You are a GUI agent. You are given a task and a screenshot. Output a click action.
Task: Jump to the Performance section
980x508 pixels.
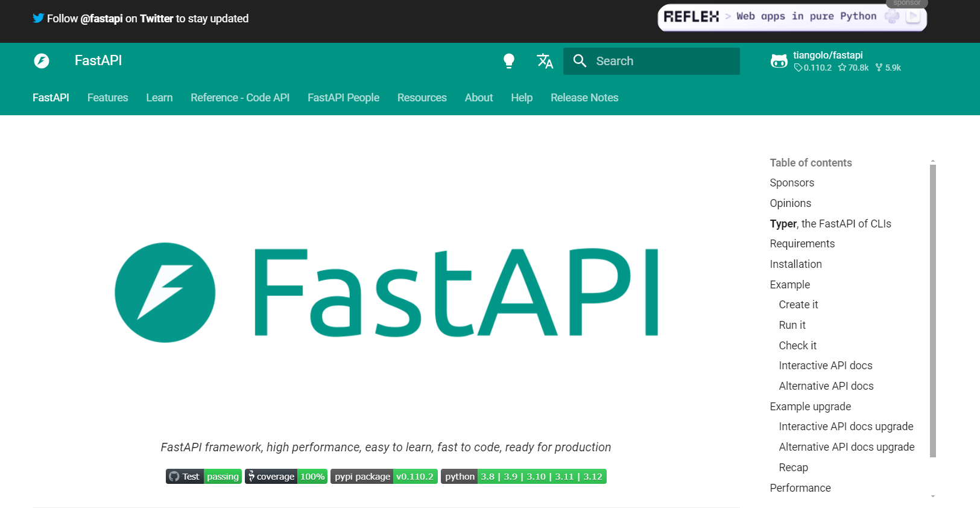800,488
